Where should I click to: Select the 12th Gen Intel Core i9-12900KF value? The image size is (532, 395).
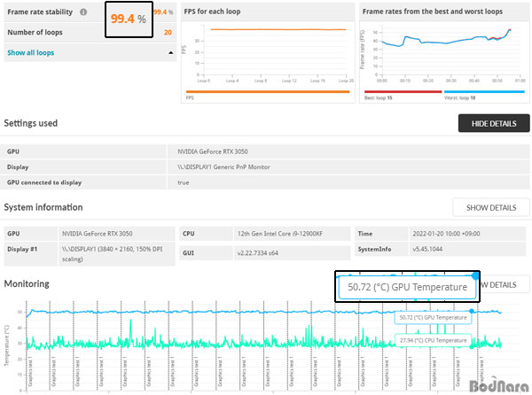[280, 234]
